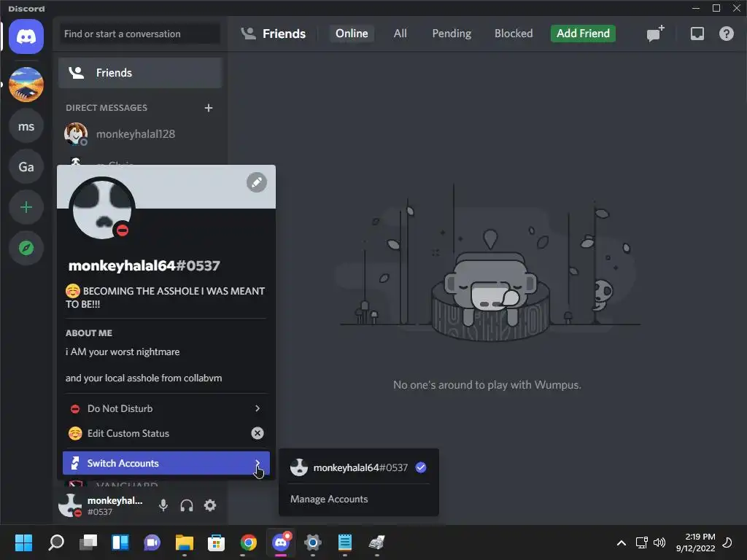Switch to the Online tab
The height and width of the screenshot is (560, 747).
352,34
